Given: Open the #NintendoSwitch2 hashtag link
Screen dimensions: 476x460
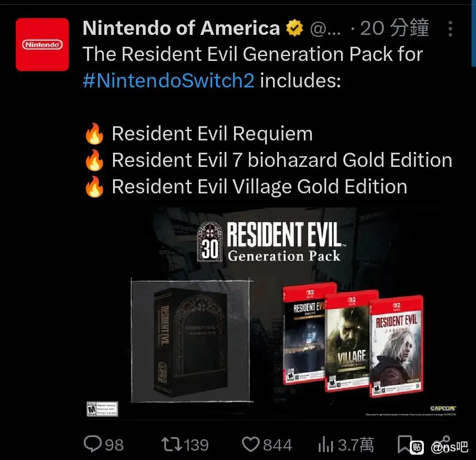Looking at the screenshot, I should click(x=169, y=80).
